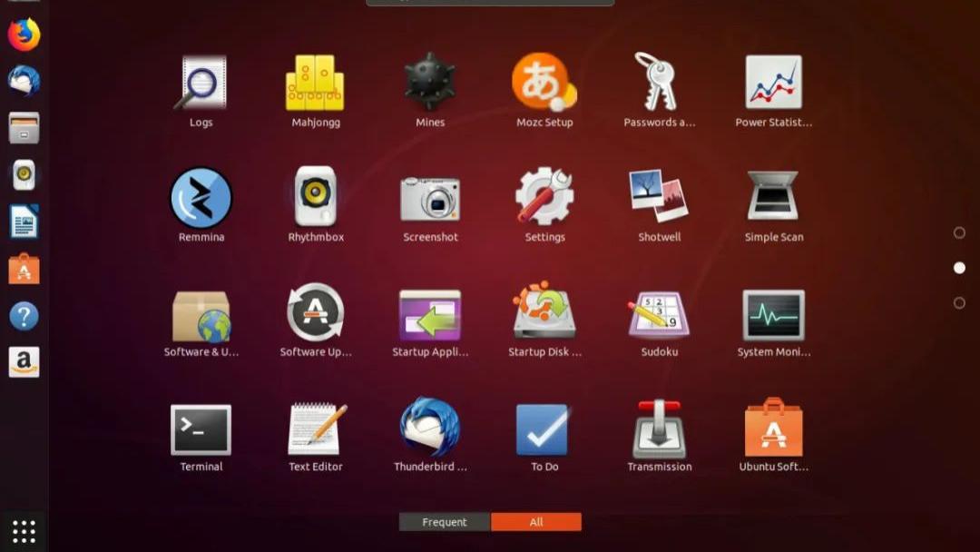This screenshot has width=980, height=552.
Task: Open Simple Scan
Action: click(x=774, y=205)
